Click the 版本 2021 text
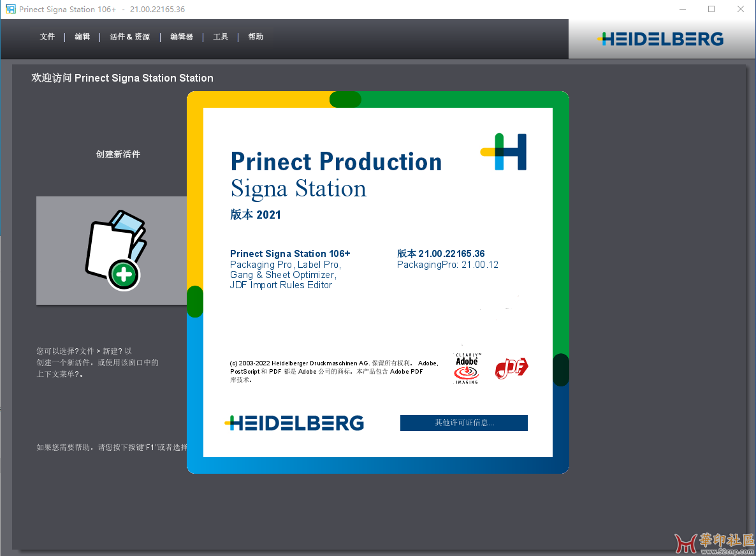 click(x=256, y=215)
